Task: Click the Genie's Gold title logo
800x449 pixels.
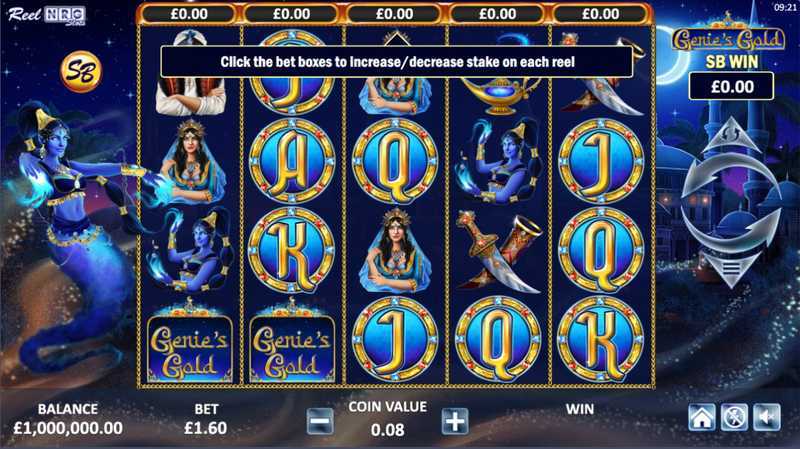Action: (728, 36)
